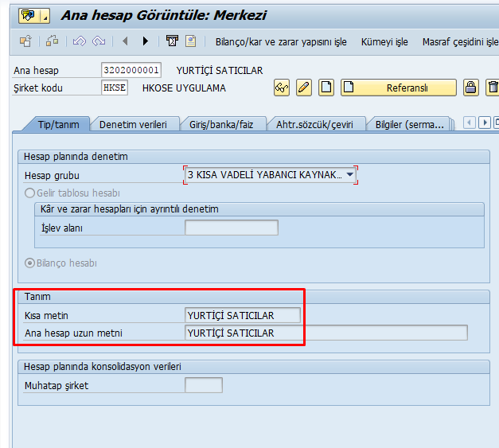This screenshot has height=448, width=499.
Task: Switch to the Bilgiler (serma... tab
Action: 409,124
